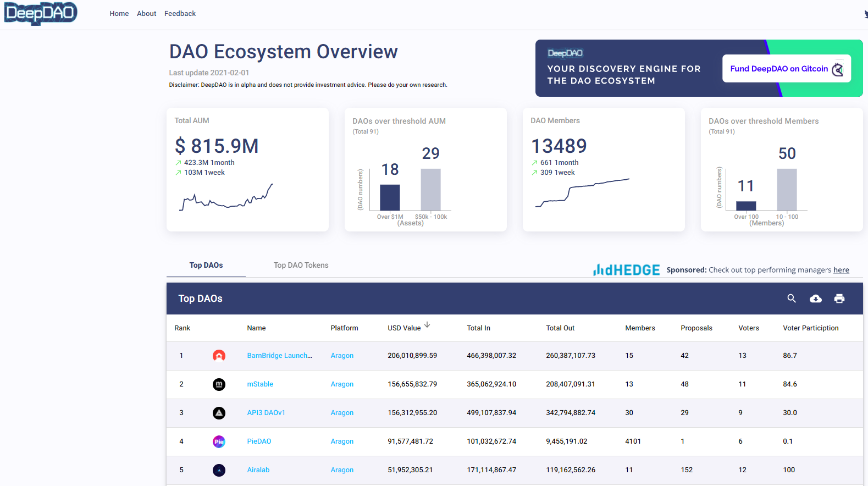Click the PieDAO logo icon
Image resolution: width=868 pixels, height=486 pixels.
(x=219, y=441)
